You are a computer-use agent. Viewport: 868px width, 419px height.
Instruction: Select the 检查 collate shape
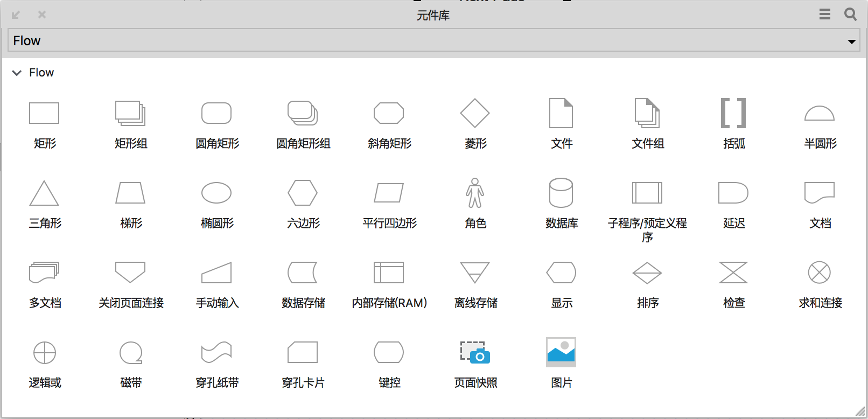pos(733,273)
